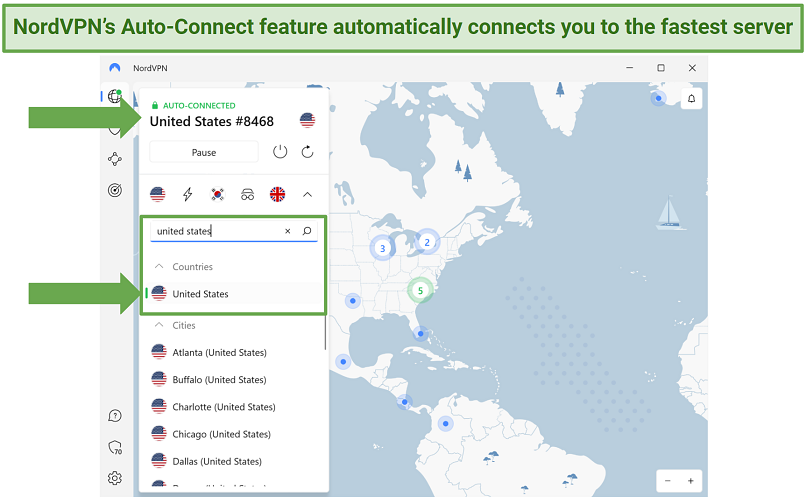Click the map cluster marker labeled 3
This screenshot has height=503, width=806.
[x=382, y=248]
